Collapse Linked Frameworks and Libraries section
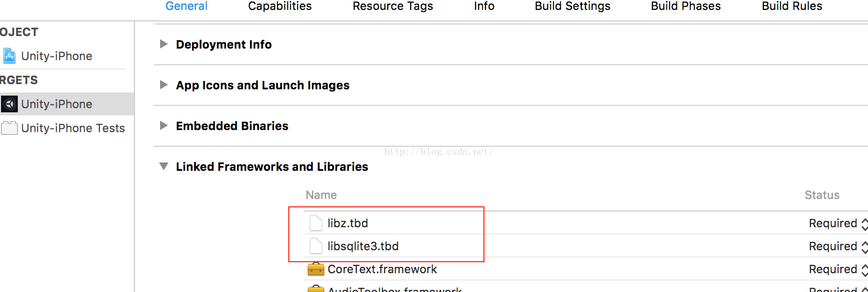 point(164,166)
